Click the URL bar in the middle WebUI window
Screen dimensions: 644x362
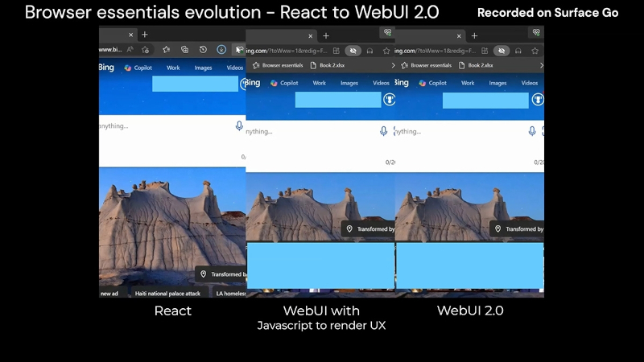point(287,51)
